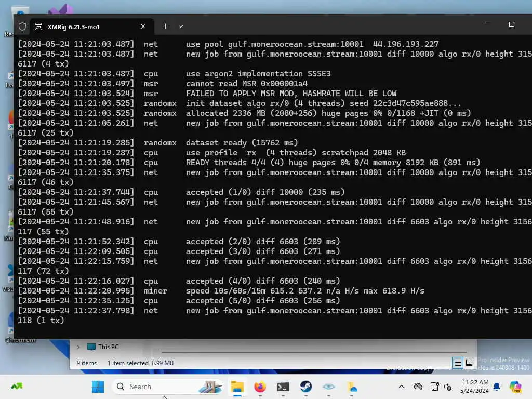The image size is (532, 399).
Task: Click the '1 item selected 8.99 MB' status text
Action: (140, 363)
